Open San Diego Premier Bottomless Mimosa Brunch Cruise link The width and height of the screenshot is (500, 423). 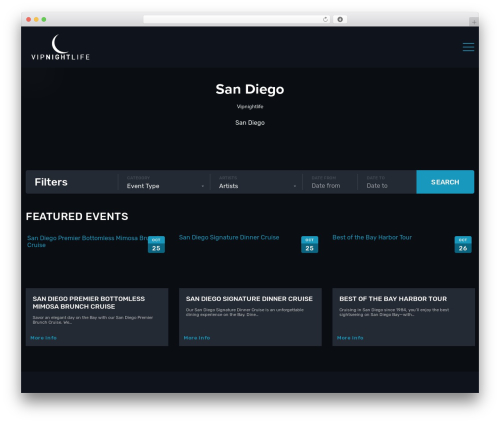(87, 241)
